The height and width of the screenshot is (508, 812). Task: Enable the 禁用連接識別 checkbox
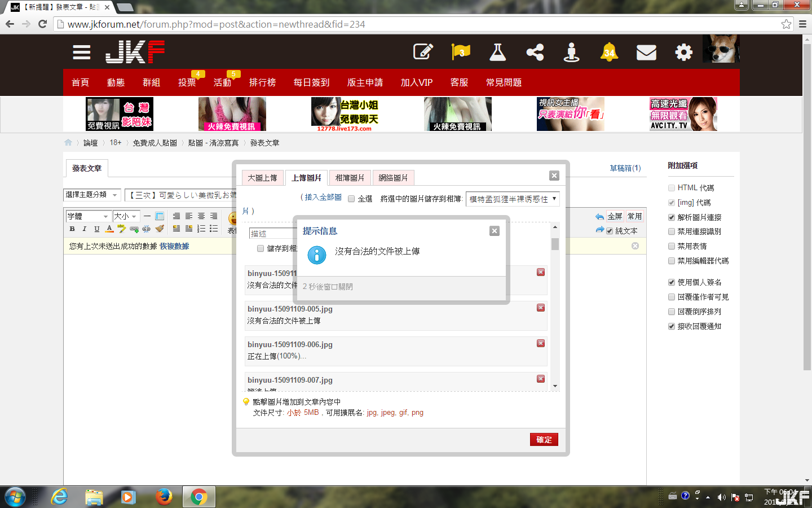pos(672,231)
